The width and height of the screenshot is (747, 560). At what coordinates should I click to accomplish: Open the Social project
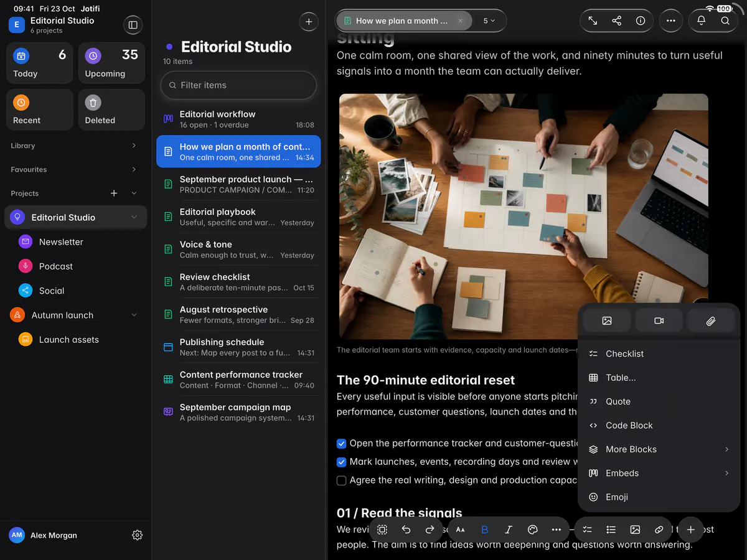pos(76,291)
